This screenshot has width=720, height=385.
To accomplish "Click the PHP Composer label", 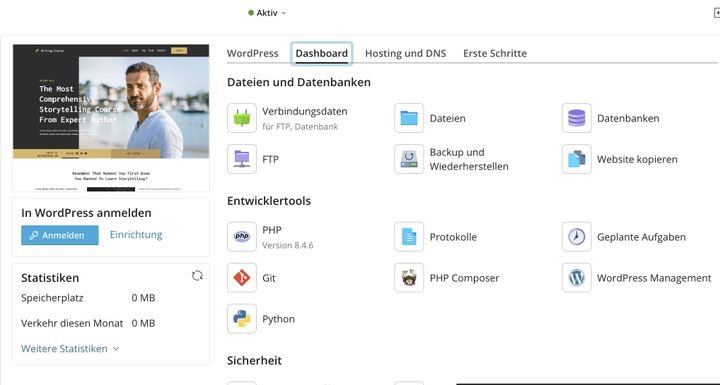I will (x=464, y=278).
